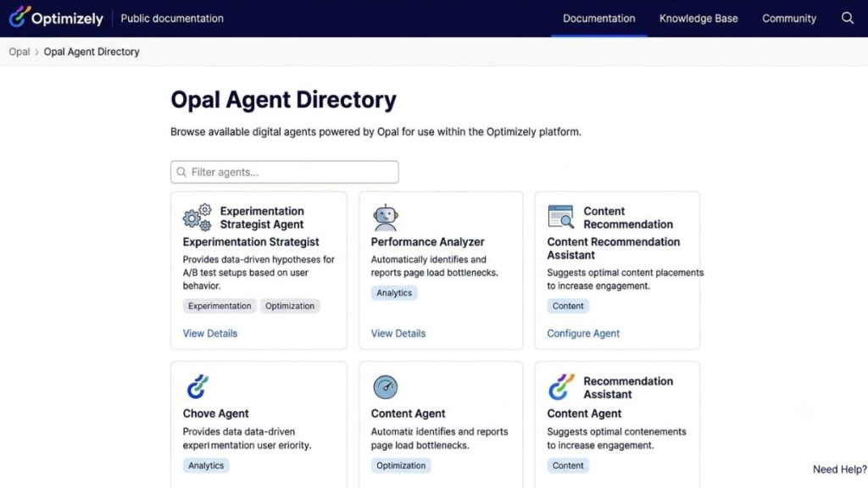This screenshot has width=868, height=488.
Task: View Details for Performance Analyzer
Action: click(x=398, y=333)
